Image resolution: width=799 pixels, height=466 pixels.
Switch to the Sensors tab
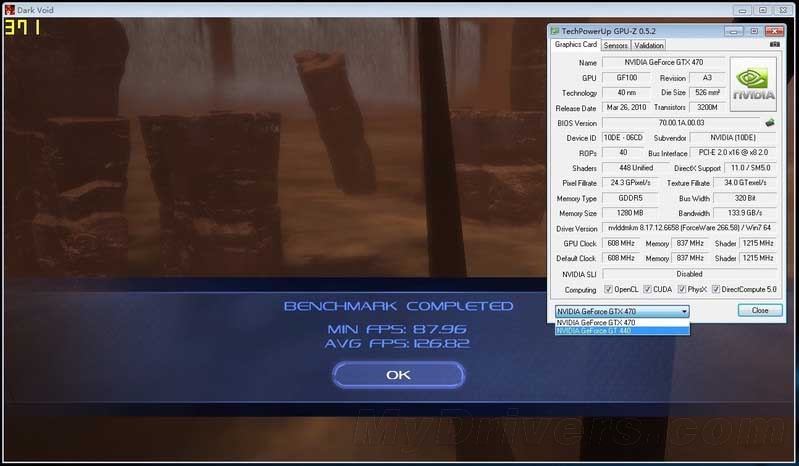[x=616, y=45]
